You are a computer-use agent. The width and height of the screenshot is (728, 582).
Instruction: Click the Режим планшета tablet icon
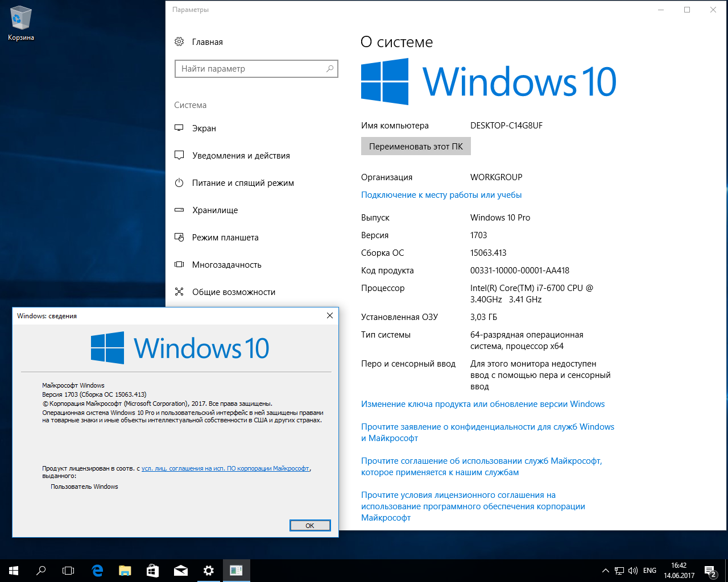click(179, 237)
